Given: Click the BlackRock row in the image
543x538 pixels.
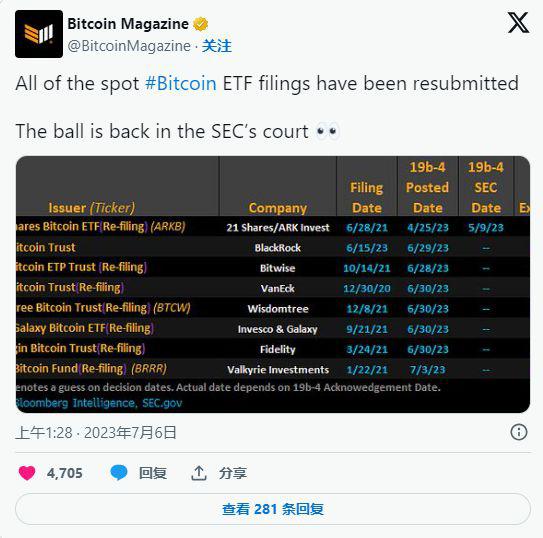Looking at the screenshot, I should tap(273, 248).
